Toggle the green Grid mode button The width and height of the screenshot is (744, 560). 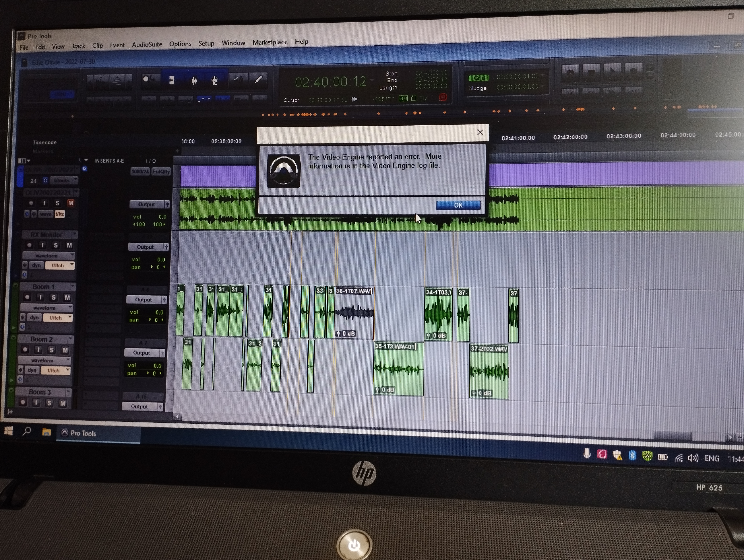coord(479,78)
